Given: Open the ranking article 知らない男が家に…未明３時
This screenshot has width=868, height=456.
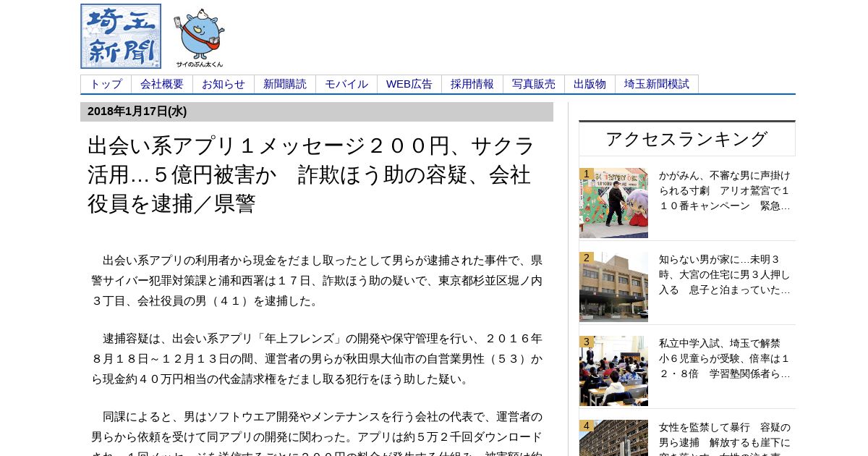Looking at the screenshot, I should click(725, 274).
